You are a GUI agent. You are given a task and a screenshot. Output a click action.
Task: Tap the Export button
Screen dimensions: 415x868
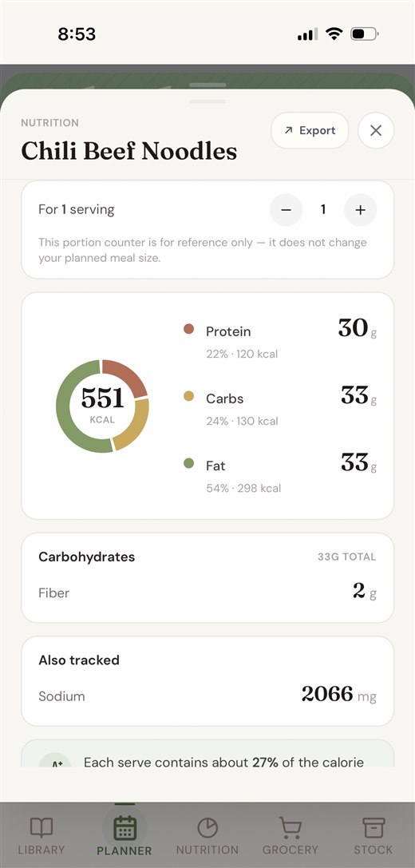pos(310,131)
